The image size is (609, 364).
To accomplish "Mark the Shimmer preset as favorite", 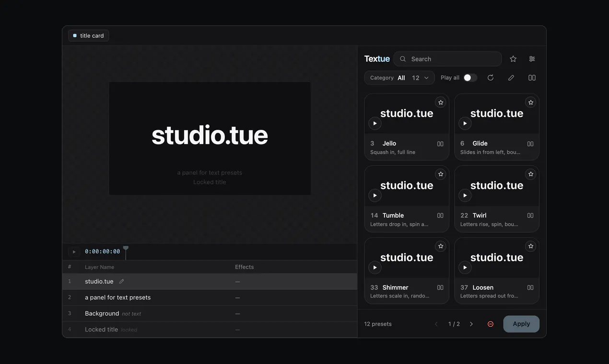I will click(441, 246).
